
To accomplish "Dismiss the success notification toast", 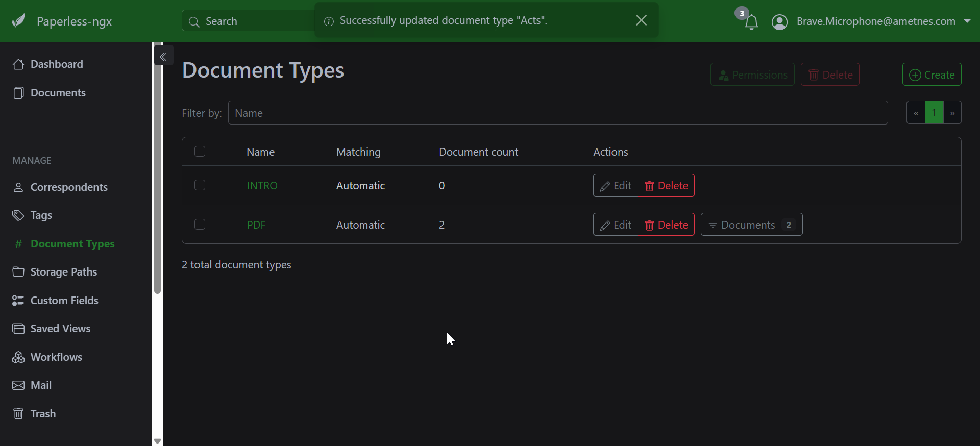I will [641, 20].
